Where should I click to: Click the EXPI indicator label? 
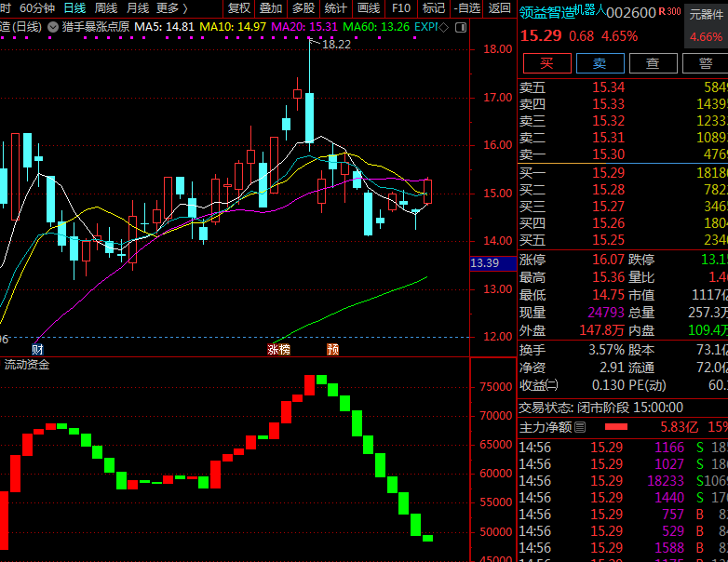426,27
